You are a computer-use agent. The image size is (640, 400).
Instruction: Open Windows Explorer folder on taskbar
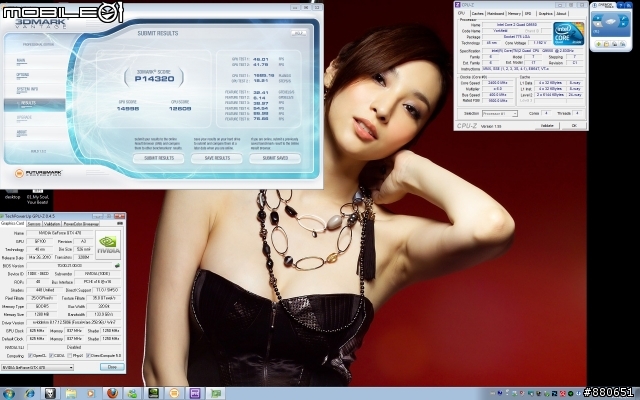pos(70,393)
